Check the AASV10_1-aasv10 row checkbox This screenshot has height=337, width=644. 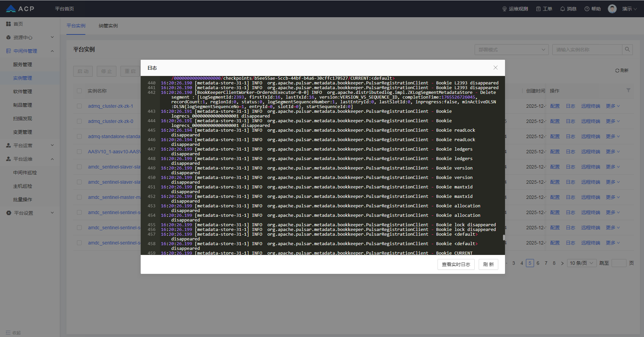tap(79, 152)
